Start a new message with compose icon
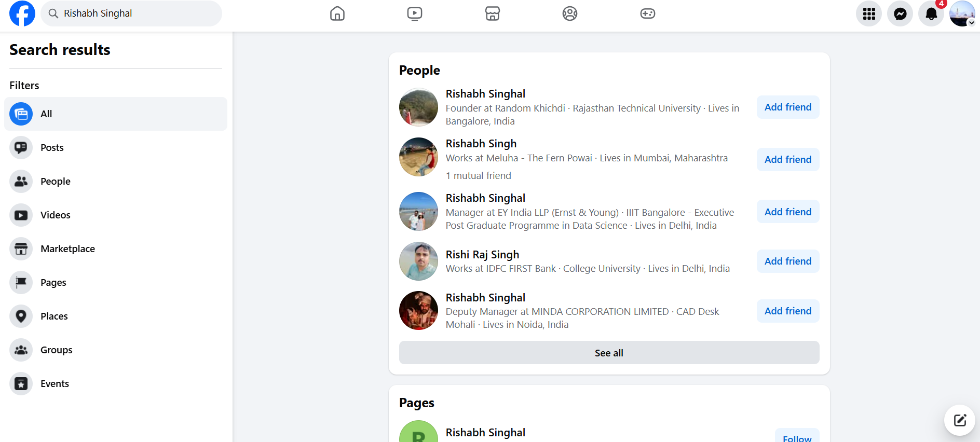Screen dimensions: 980x442 pyautogui.click(x=960, y=420)
